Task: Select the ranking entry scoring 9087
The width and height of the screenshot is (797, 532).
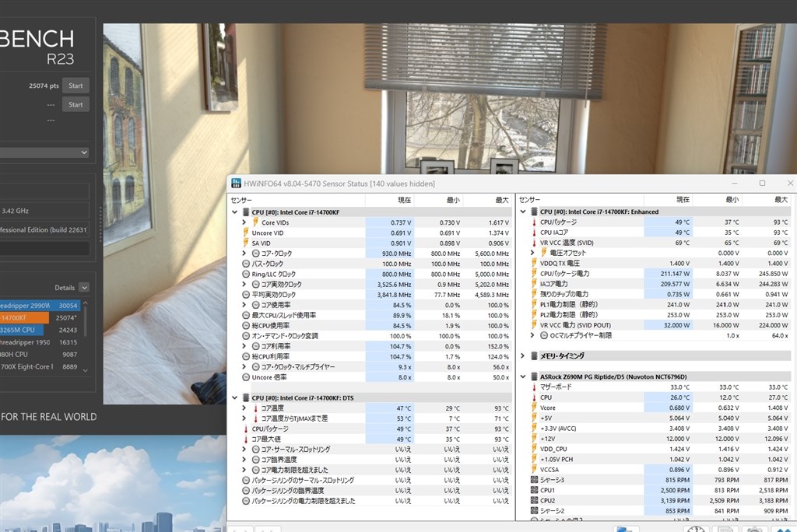Action: pyautogui.click(x=40, y=354)
